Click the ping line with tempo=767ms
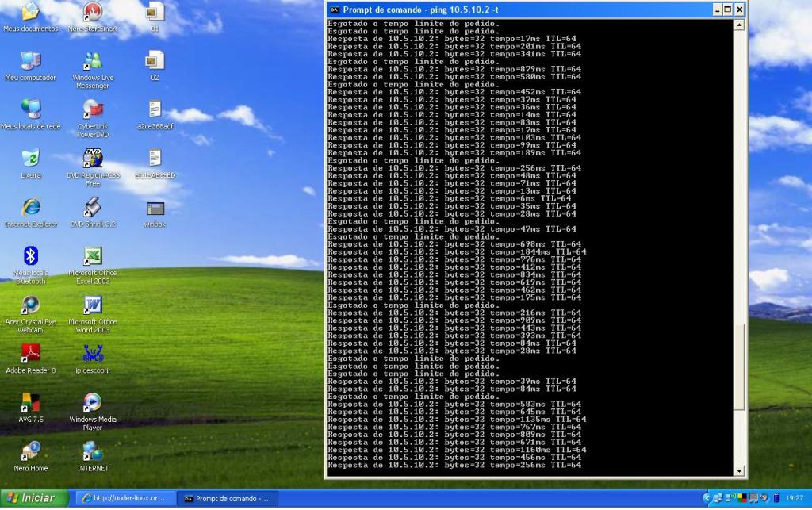This screenshot has height=510, width=812. [x=454, y=428]
